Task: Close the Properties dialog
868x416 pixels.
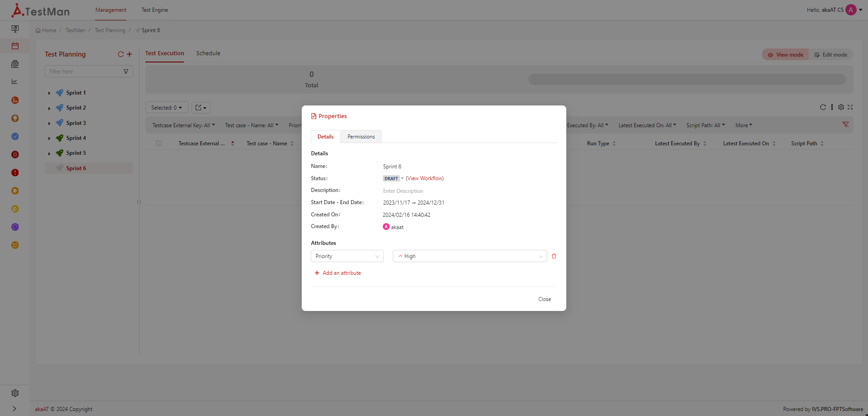Action: pyautogui.click(x=545, y=299)
